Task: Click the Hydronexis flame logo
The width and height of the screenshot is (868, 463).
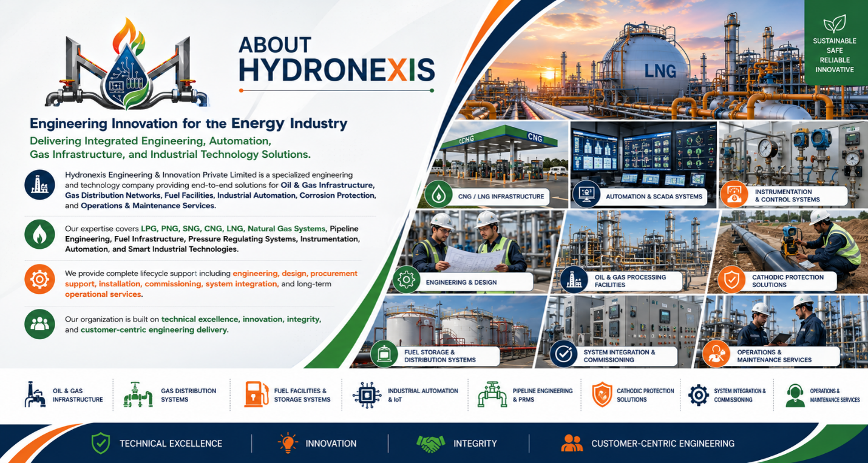Action: click(127, 64)
